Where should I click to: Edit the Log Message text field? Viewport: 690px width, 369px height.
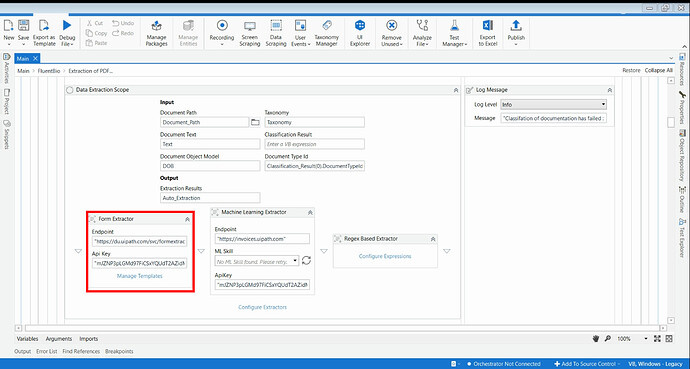coord(554,118)
